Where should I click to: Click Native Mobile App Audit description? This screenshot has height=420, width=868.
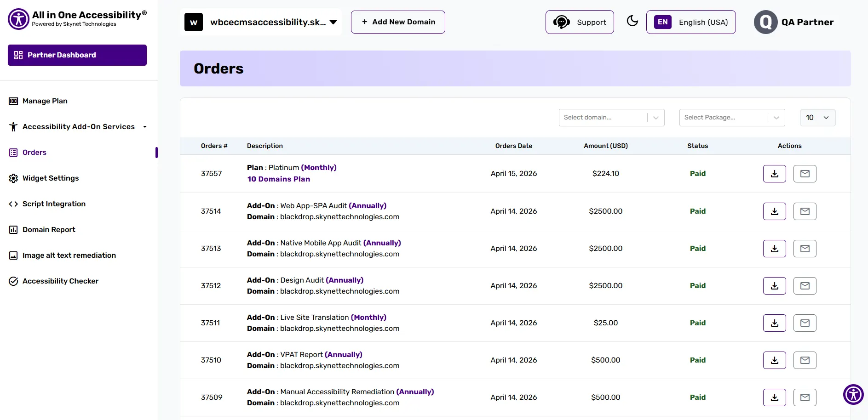click(321, 243)
